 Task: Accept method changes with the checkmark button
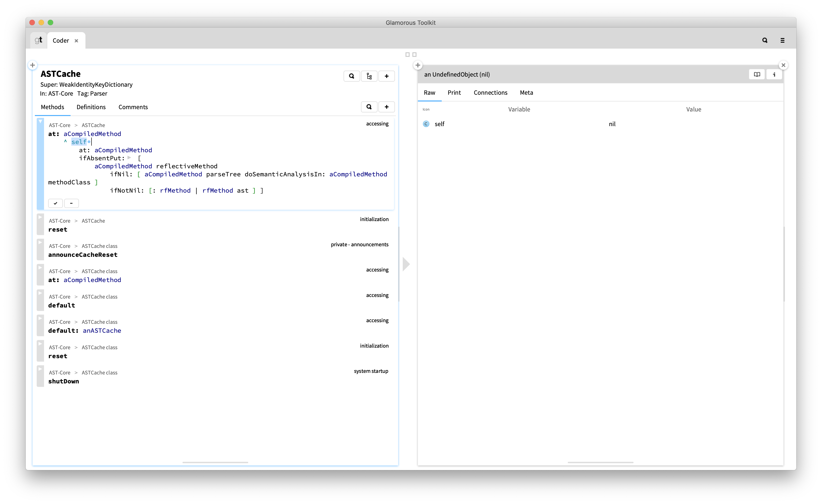[x=55, y=203]
